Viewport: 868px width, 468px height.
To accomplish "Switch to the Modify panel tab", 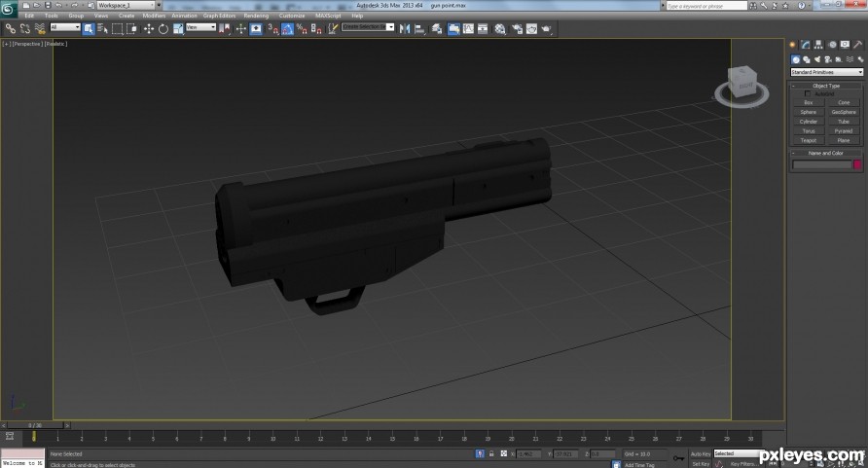I will point(806,45).
